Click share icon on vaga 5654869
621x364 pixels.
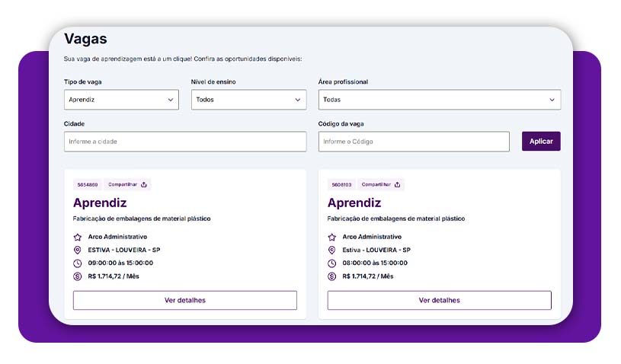(x=144, y=184)
